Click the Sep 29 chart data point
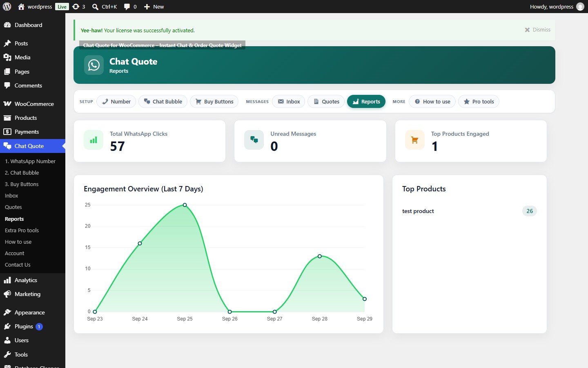This screenshot has height=368, width=588. point(365,299)
